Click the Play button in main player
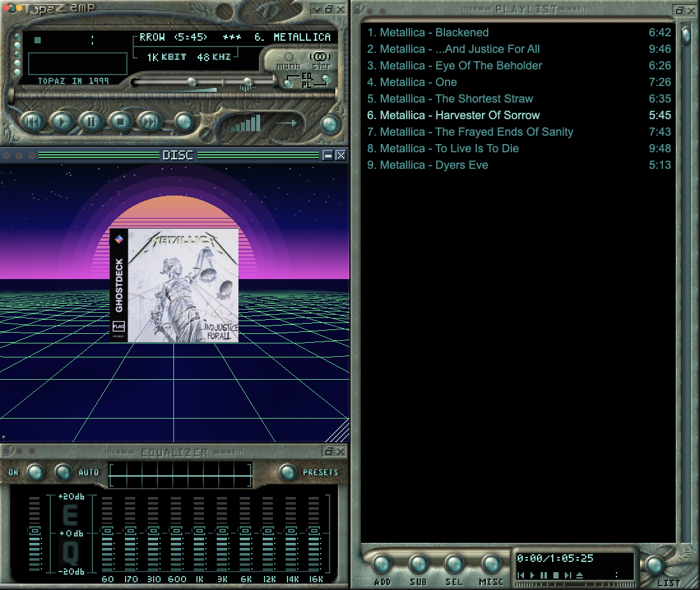 pyautogui.click(x=62, y=122)
